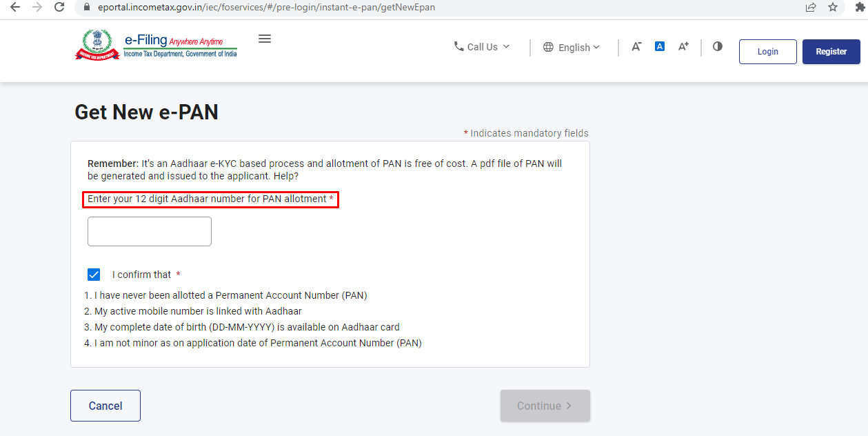Open the English language dropdown
Viewport: 868px width, 436px height.
(x=572, y=47)
